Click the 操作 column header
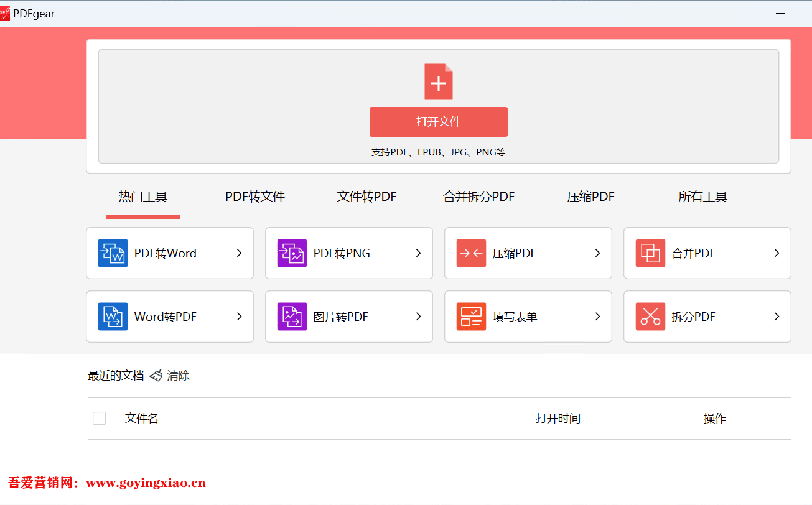The image size is (812, 505). click(715, 419)
